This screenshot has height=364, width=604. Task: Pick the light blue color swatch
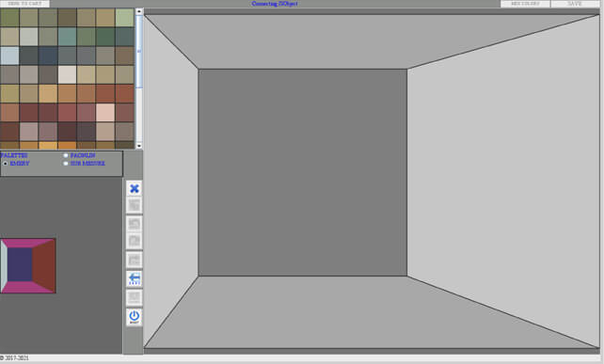(9, 55)
